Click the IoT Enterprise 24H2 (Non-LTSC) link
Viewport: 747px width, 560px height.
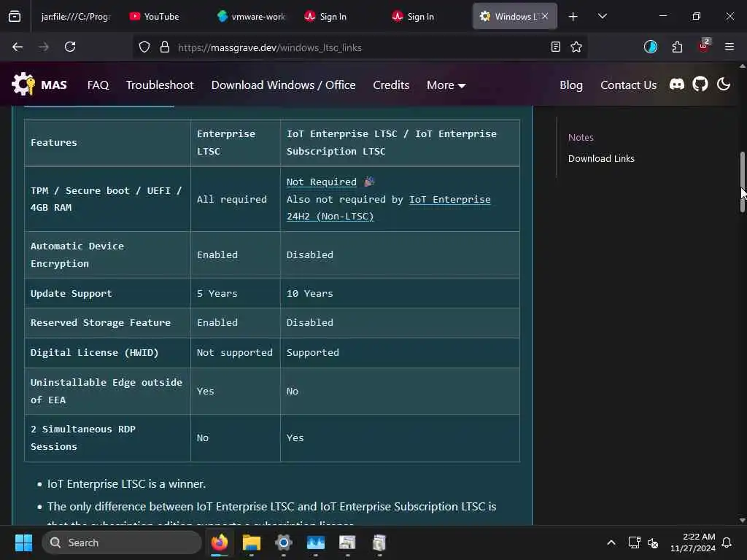[389, 208]
